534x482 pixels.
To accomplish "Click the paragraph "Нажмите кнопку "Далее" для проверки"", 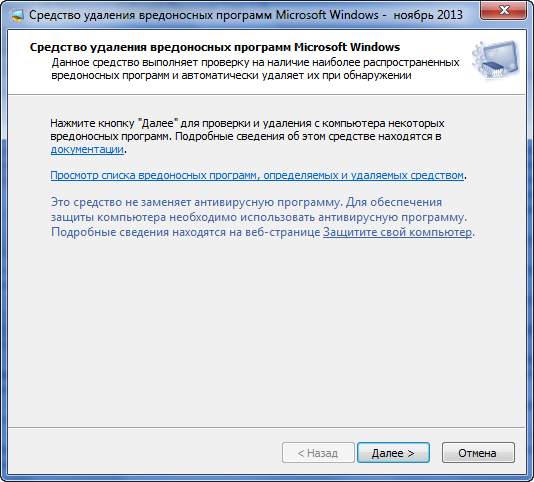I will [247, 136].
